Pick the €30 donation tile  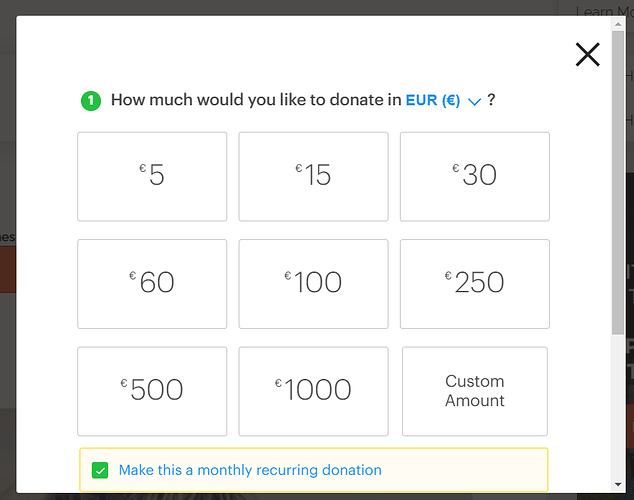pyautogui.click(x=475, y=177)
